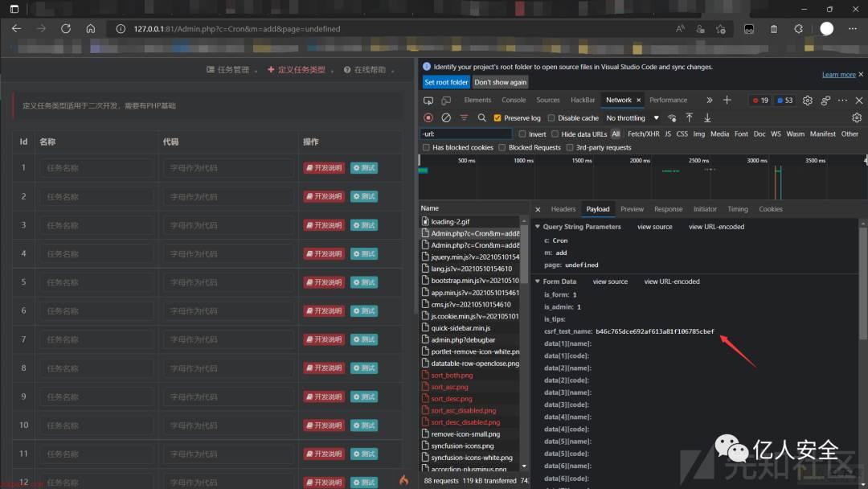Close the DevTools panel
Viewport: 868px width, 489px height.
[x=858, y=101]
